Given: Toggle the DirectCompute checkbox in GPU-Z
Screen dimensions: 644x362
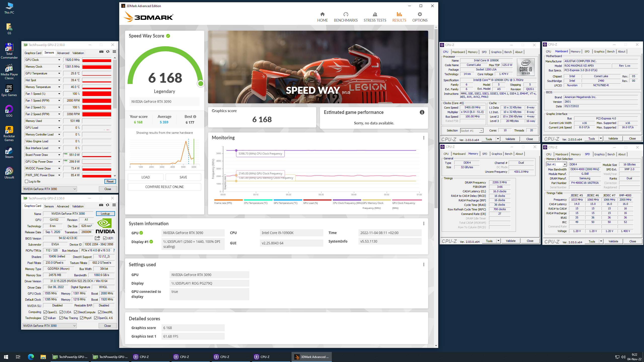Looking at the screenshot, I should 75,312.
